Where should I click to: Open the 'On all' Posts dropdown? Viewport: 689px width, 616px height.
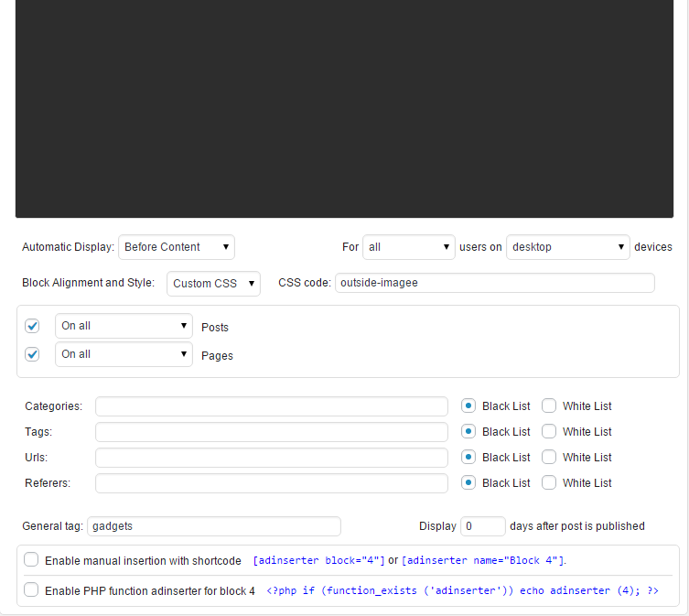click(x=124, y=326)
